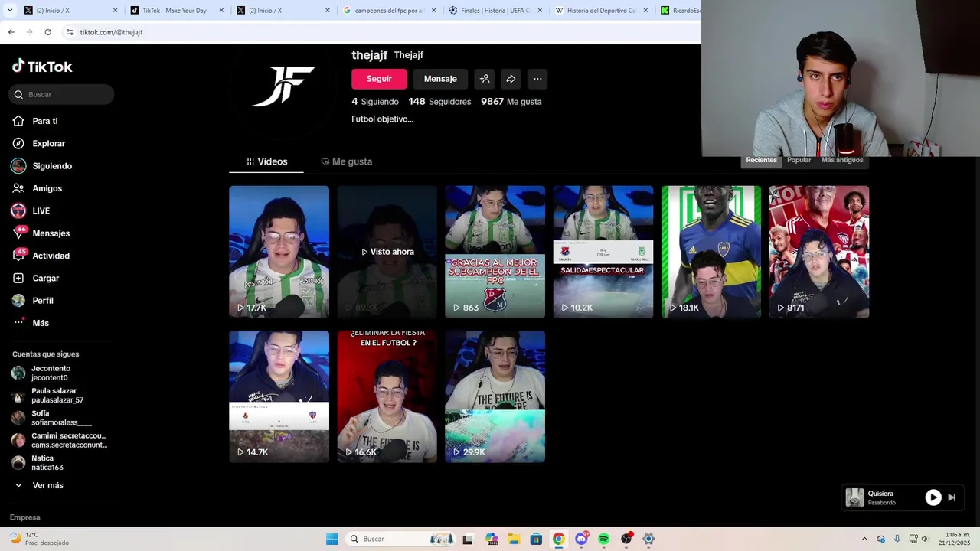Open the three-dot profile options
The height and width of the screenshot is (551, 980).
pyautogui.click(x=537, y=79)
